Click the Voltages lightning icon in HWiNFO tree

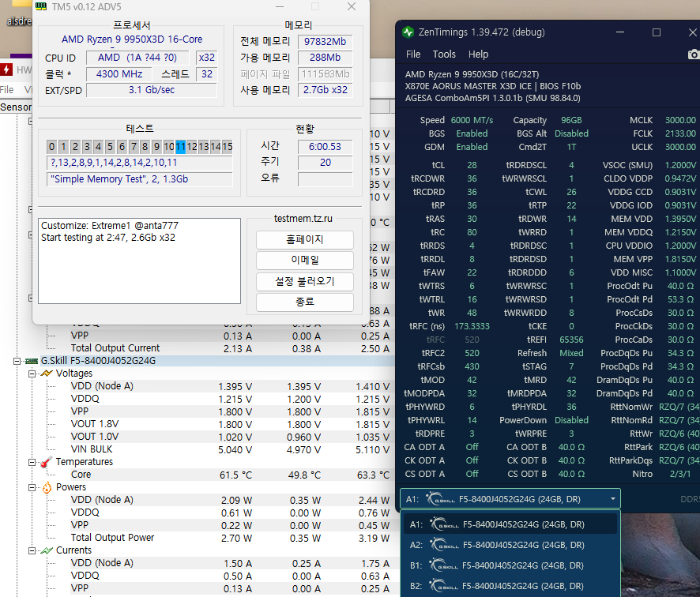(x=47, y=373)
